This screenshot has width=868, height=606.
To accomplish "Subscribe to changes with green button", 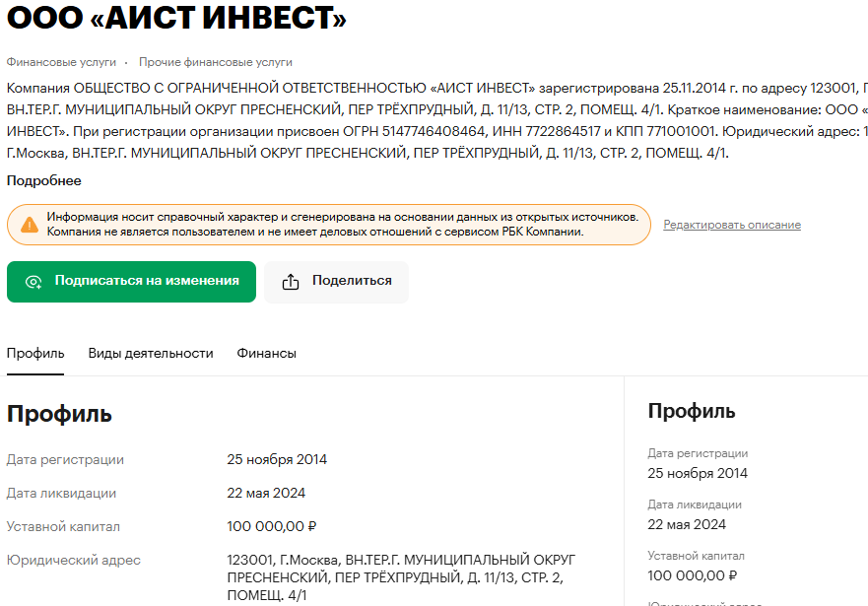I will (x=131, y=282).
